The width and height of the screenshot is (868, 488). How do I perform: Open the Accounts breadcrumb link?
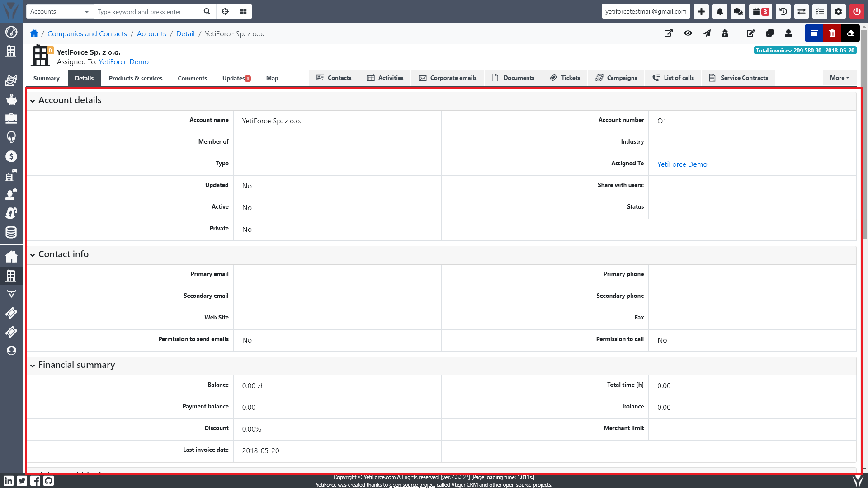pos(151,34)
